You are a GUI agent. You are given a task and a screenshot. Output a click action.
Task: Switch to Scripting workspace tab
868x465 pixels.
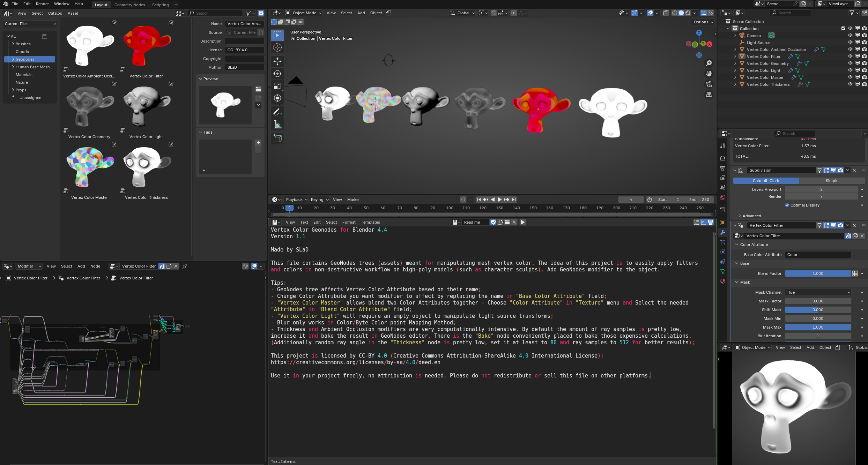point(160,5)
